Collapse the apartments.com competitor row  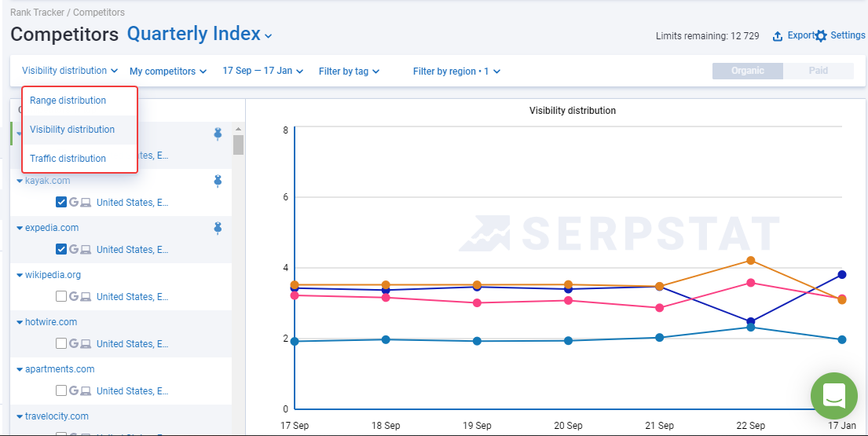coord(20,369)
